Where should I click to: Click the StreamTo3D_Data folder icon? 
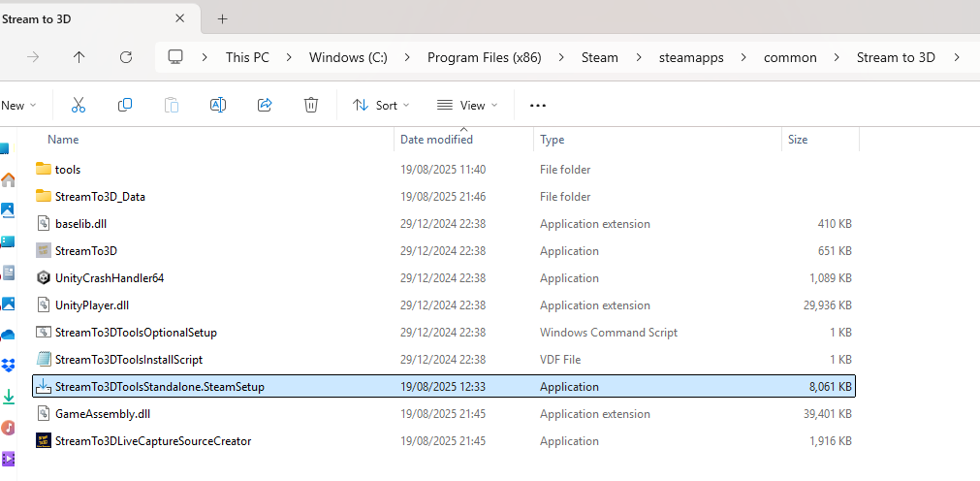click(x=43, y=197)
